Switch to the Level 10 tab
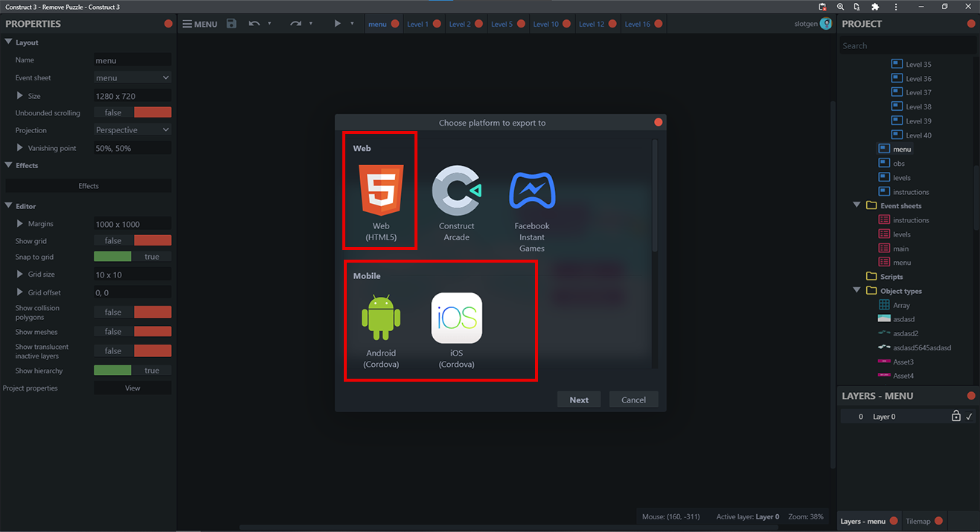Image resolution: width=980 pixels, height=532 pixels. point(545,24)
